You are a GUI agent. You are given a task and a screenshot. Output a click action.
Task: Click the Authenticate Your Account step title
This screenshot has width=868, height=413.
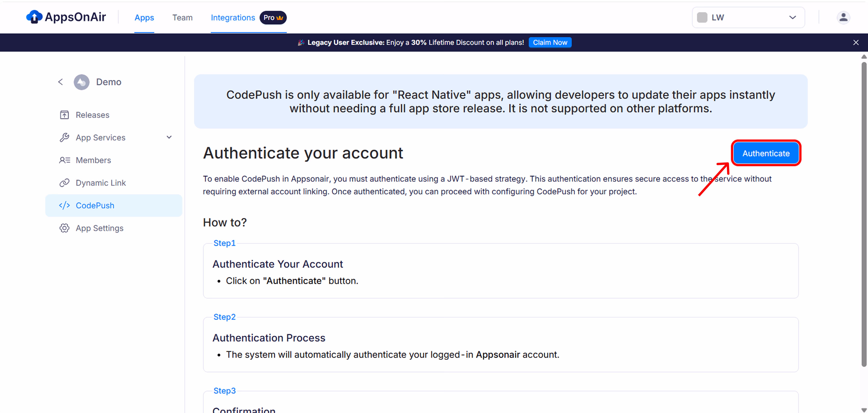278,264
